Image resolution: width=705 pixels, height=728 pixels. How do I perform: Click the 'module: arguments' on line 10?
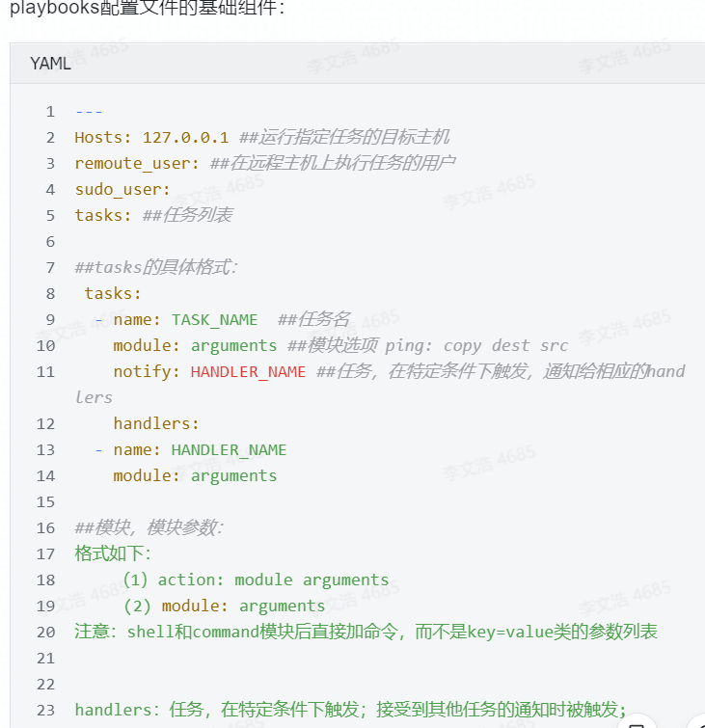click(195, 345)
